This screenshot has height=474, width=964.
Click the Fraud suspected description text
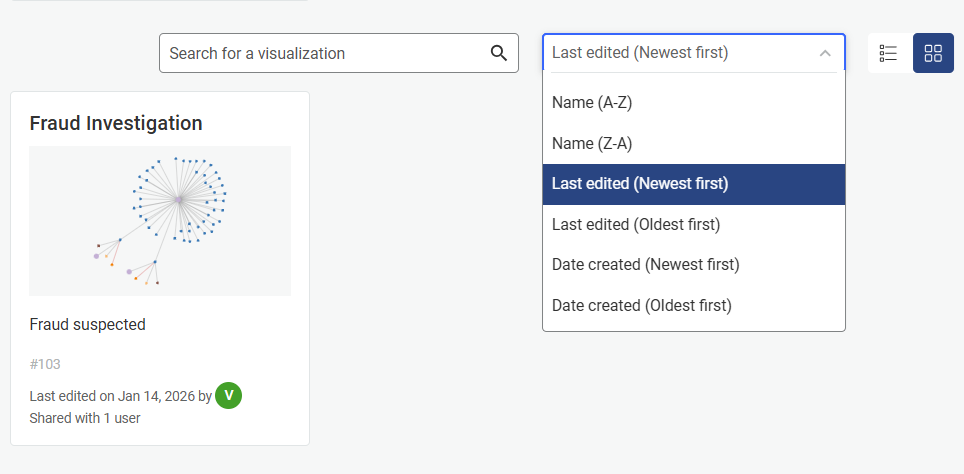(x=88, y=325)
